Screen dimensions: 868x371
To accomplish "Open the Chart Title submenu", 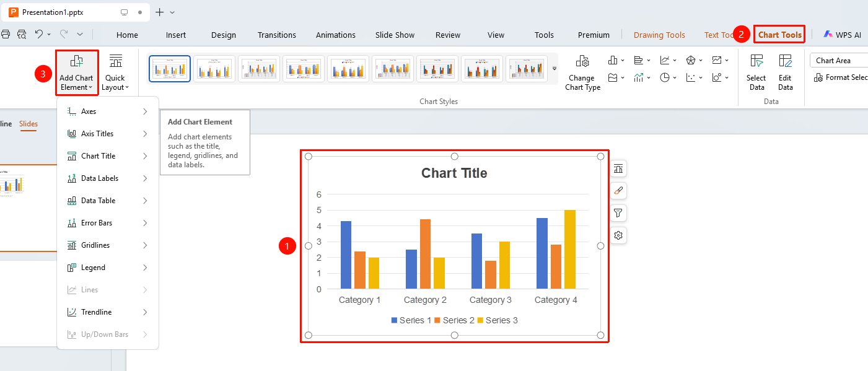I will coord(108,156).
